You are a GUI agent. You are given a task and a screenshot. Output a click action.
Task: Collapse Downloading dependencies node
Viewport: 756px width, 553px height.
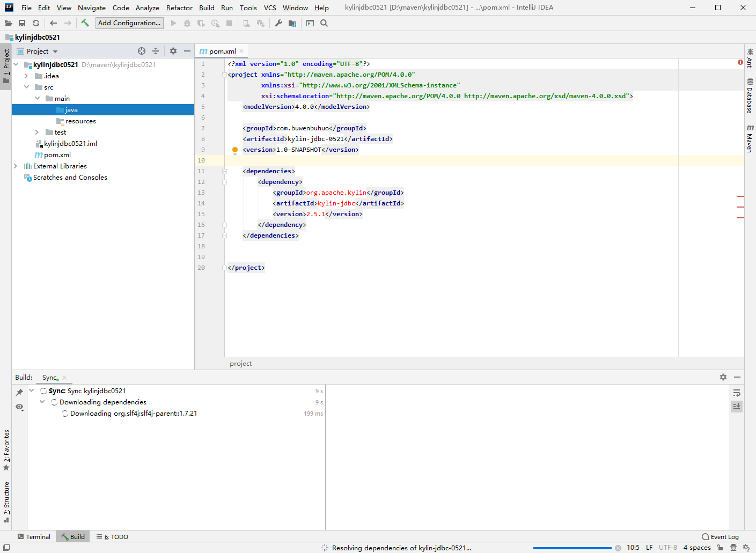coord(42,402)
